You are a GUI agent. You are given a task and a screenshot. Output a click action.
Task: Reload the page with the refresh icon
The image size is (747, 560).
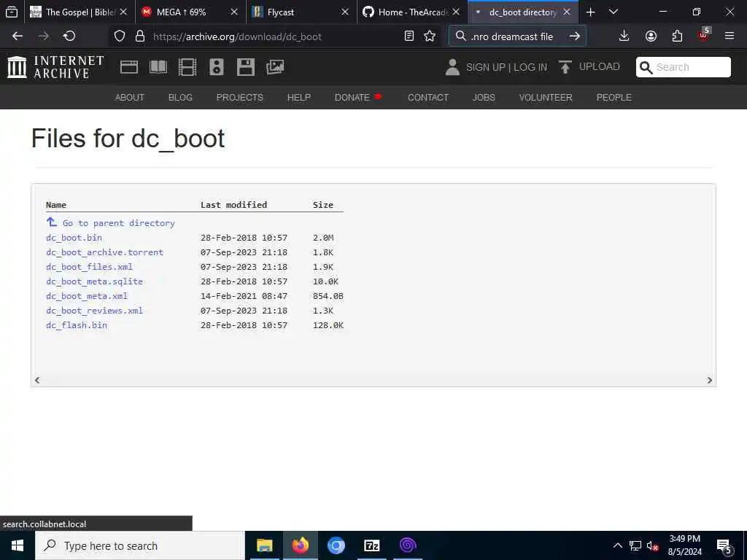coord(69,36)
